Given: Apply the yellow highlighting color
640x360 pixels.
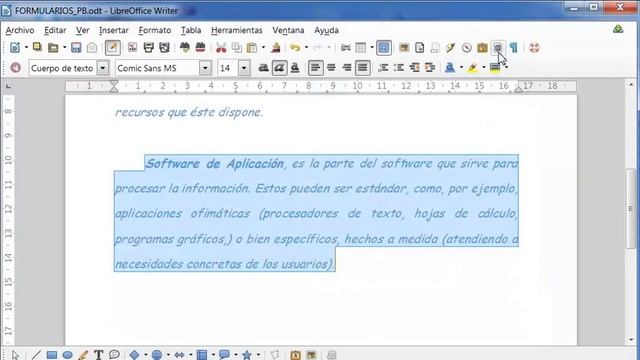Looking at the screenshot, I should click(x=473, y=68).
